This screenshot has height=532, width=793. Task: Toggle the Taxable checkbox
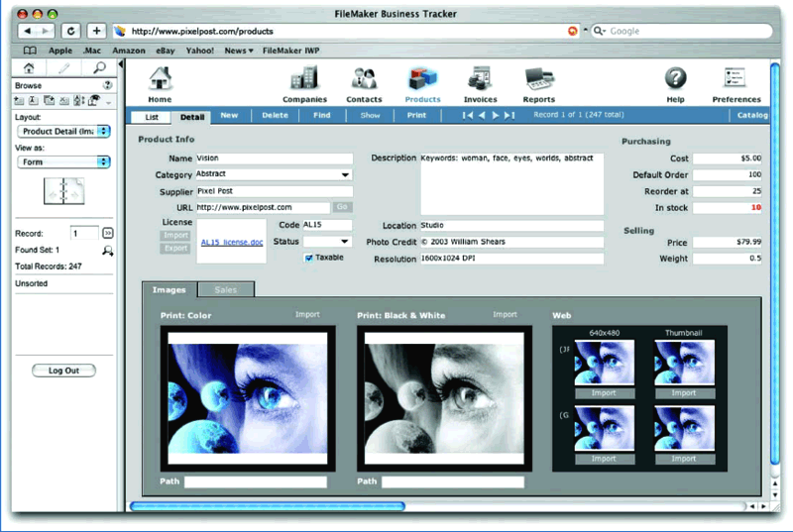[x=309, y=258]
